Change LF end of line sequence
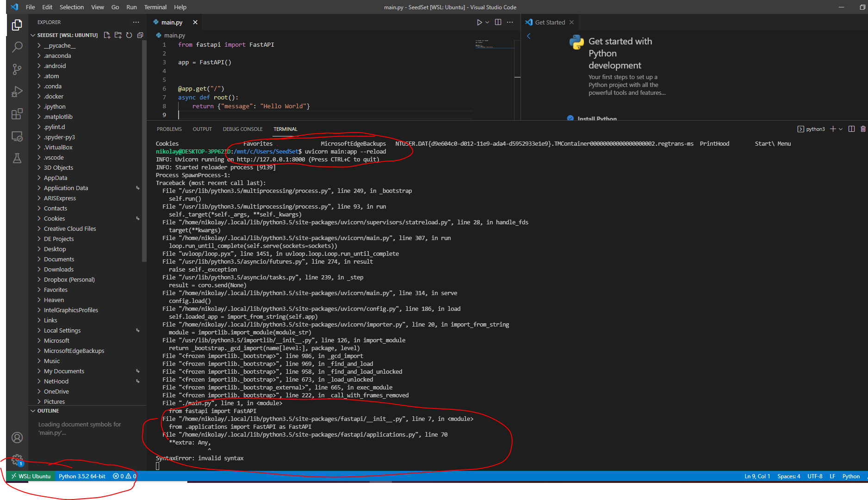This screenshot has width=868, height=500. 832,476
